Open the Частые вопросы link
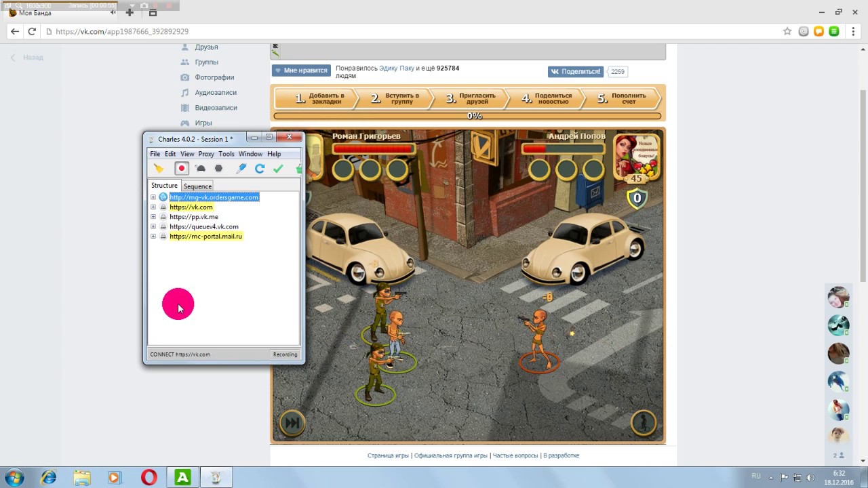Image resolution: width=868 pixels, height=488 pixels. pos(515,455)
